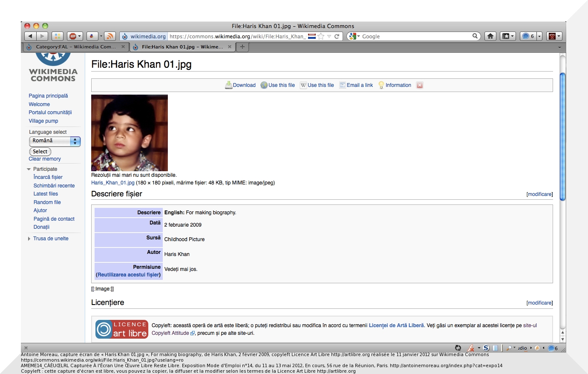
Task: Open the Română language dropdown
Action: (x=55, y=141)
